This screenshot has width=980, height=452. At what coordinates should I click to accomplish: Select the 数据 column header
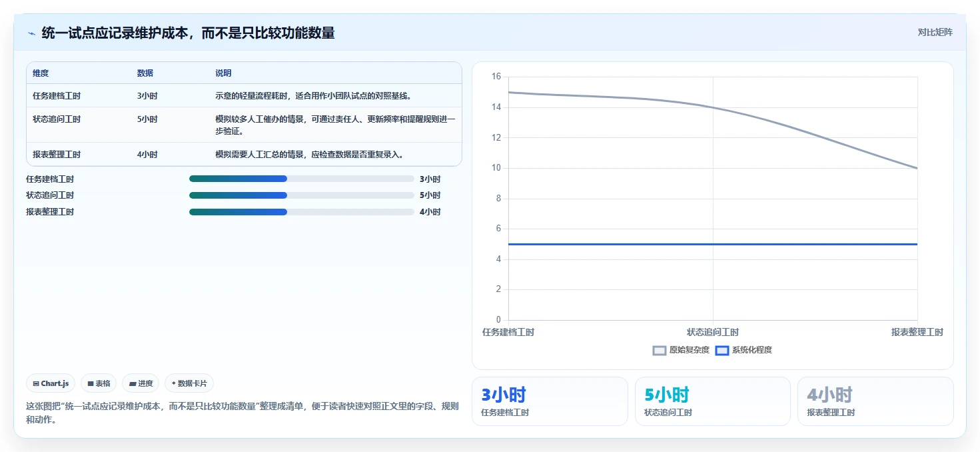point(145,73)
